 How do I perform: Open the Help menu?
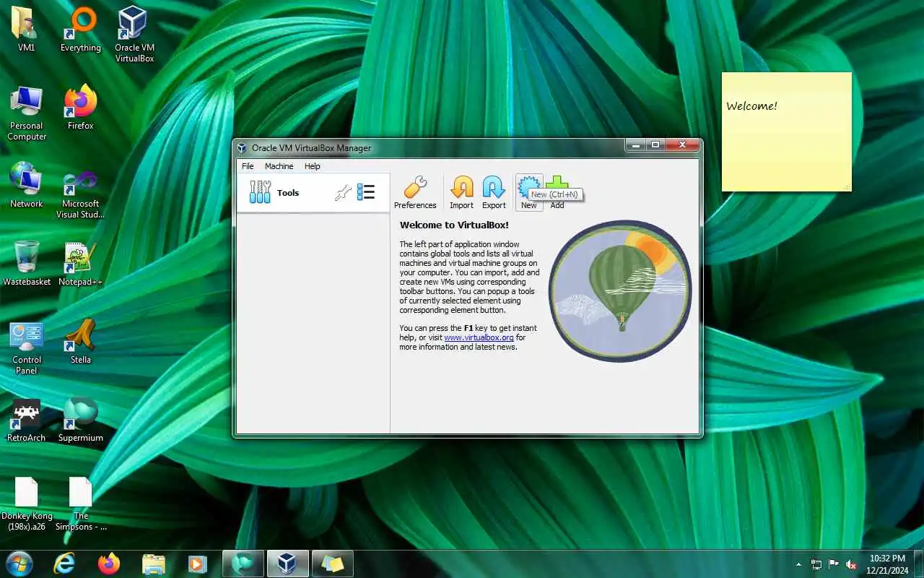(312, 166)
